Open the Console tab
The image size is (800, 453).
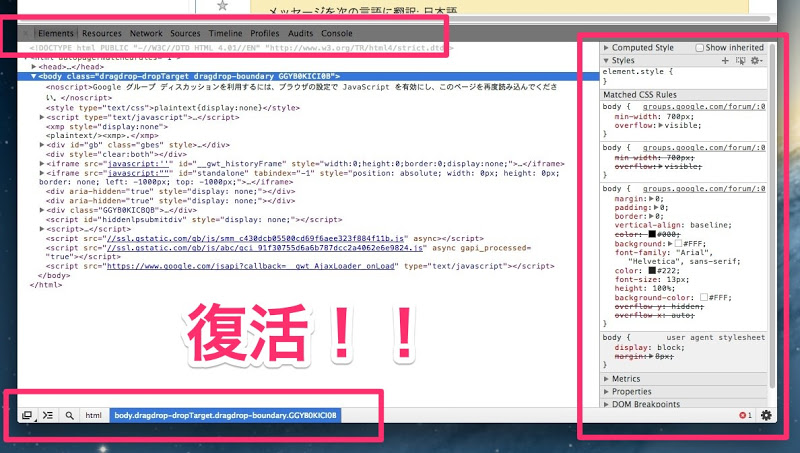coord(337,33)
